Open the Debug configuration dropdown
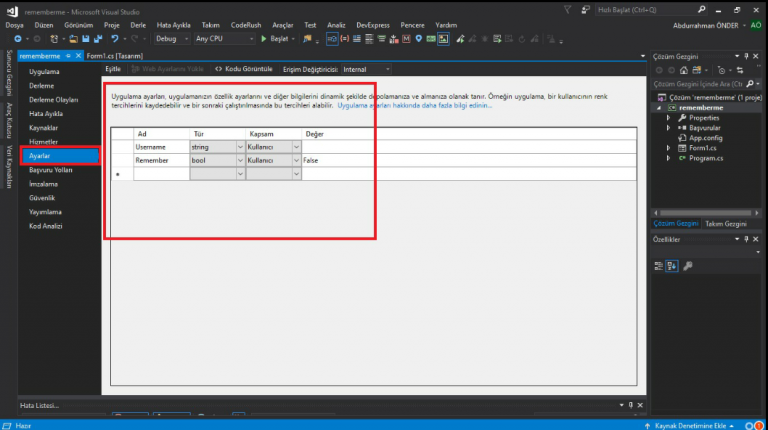 pyautogui.click(x=172, y=39)
